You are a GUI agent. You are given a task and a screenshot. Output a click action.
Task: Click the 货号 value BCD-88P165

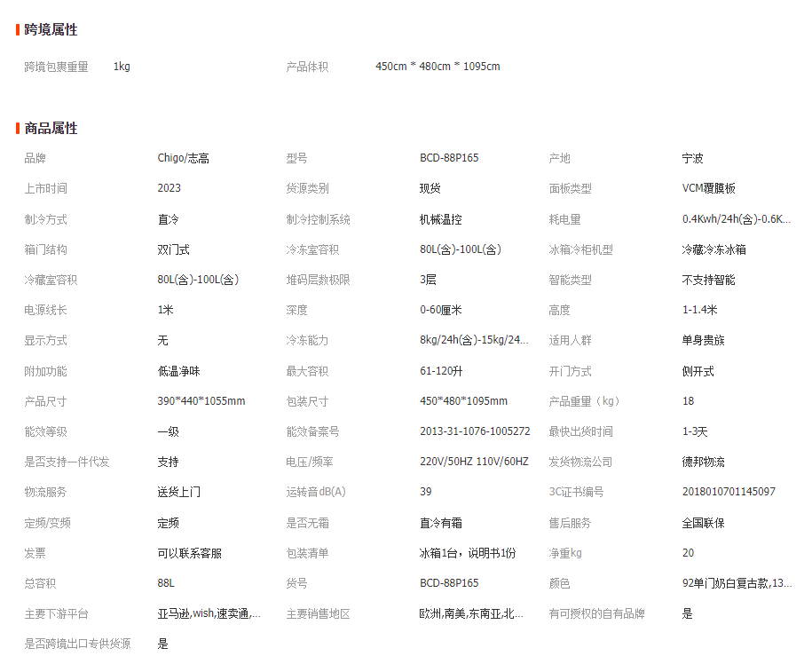pyautogui.click(x=449, y=583)
